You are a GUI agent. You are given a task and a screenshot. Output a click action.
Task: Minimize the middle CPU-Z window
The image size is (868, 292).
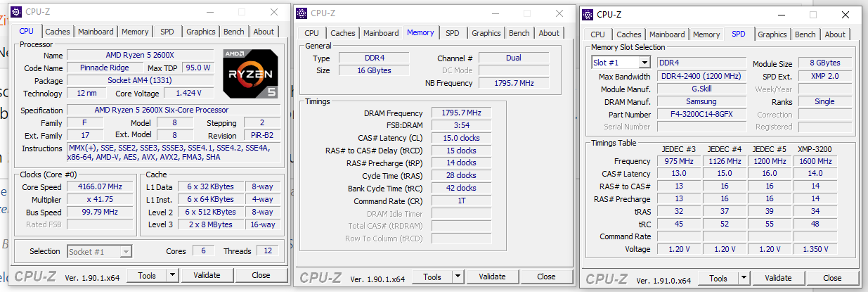tap(496, 13)
